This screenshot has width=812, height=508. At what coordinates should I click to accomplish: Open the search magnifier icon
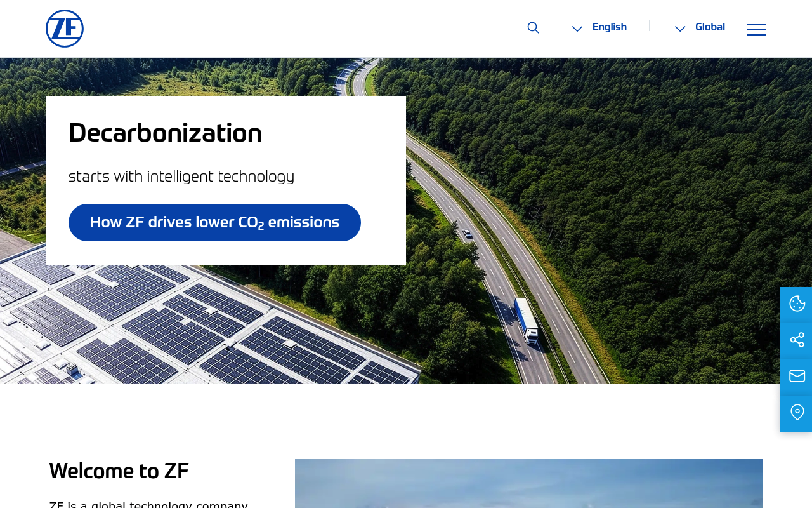(534, 27)
